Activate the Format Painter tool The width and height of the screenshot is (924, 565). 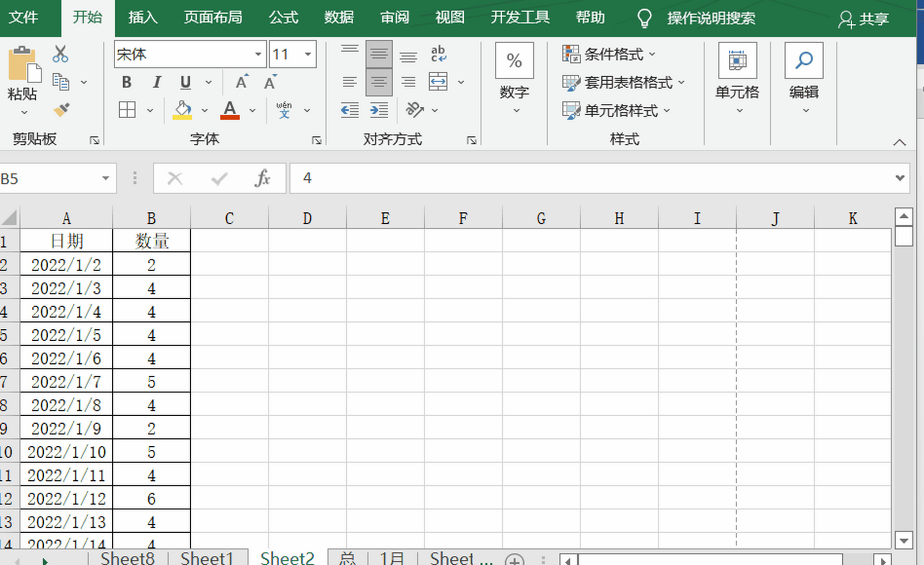click(62, 109)
